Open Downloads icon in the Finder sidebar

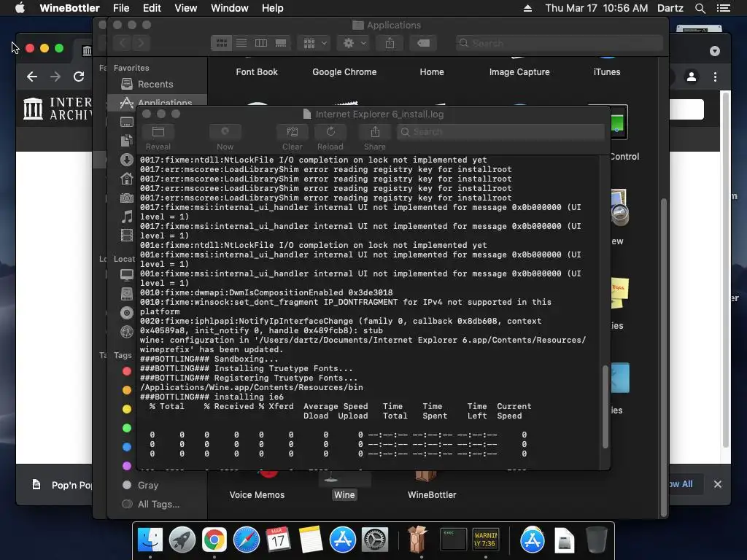pos(127,160)
